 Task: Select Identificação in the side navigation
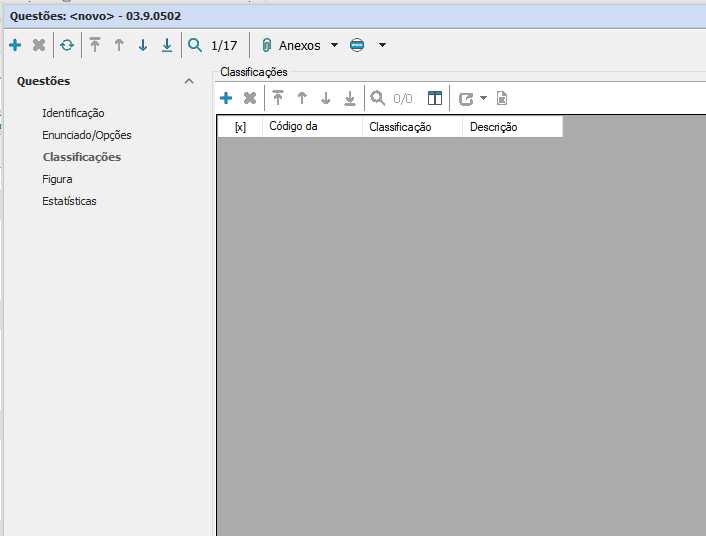(73, 113)
